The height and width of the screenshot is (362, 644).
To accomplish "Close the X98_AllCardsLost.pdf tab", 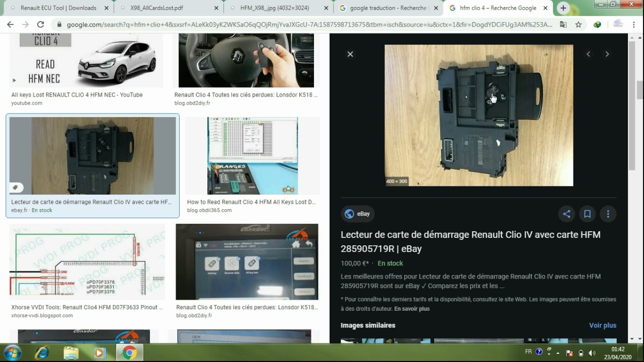I will click(x=216, y=8).
